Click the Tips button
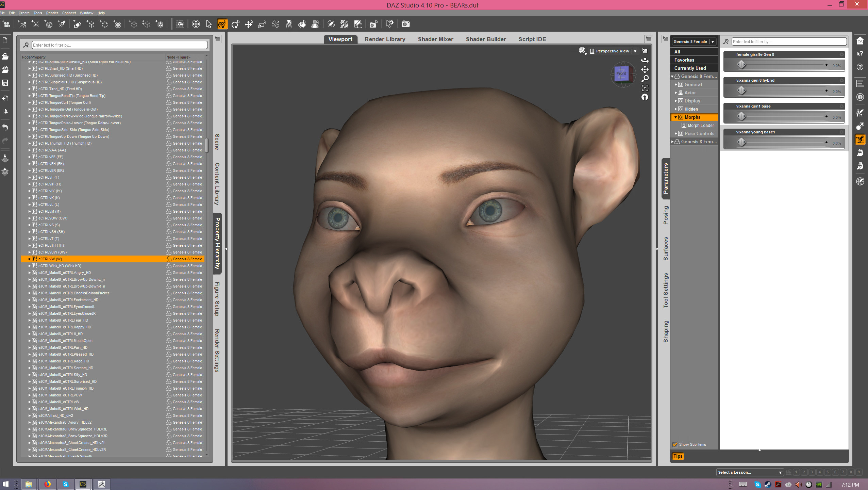Viewport: 868px width, 490px height. point(678,456)
